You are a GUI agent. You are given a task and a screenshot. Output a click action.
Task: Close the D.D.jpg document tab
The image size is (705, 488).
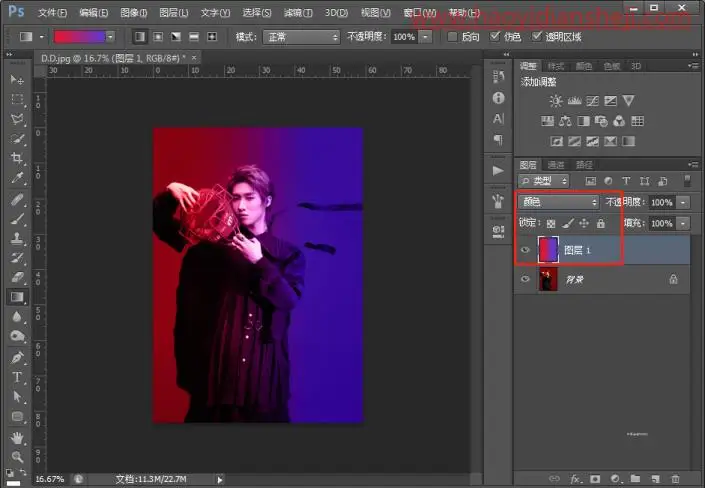194,58
